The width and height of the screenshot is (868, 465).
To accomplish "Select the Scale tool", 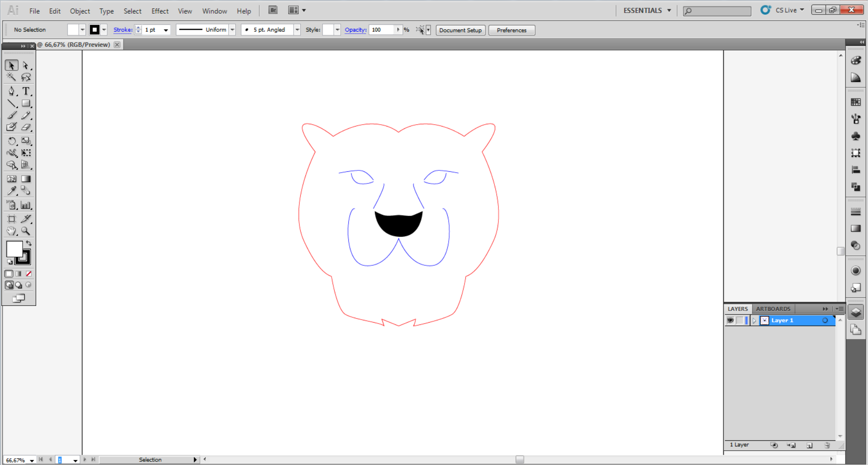I will [26, 141].
